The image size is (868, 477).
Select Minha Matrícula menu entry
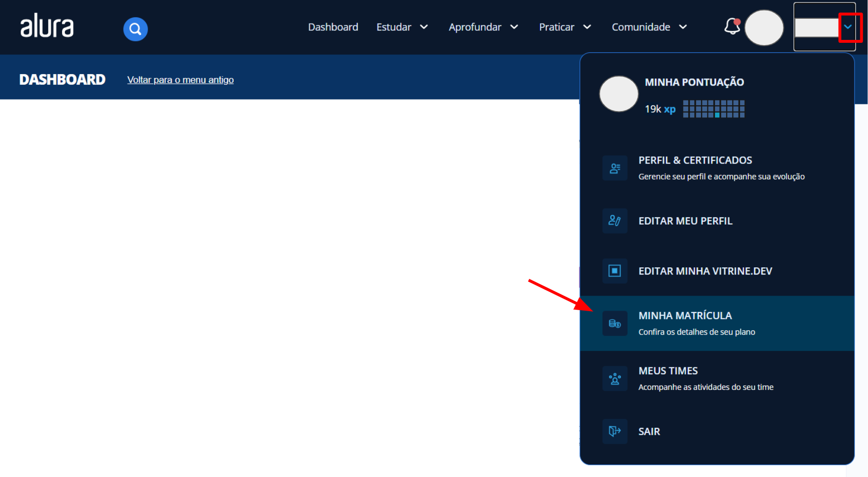[685, 316]
